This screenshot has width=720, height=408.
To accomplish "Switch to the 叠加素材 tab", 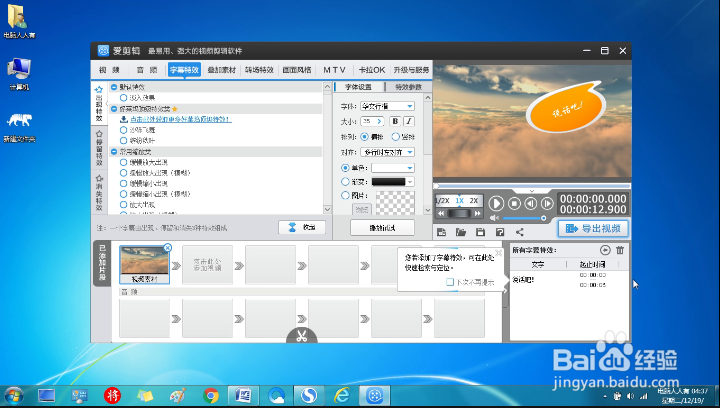I will (x=222, y=70).
